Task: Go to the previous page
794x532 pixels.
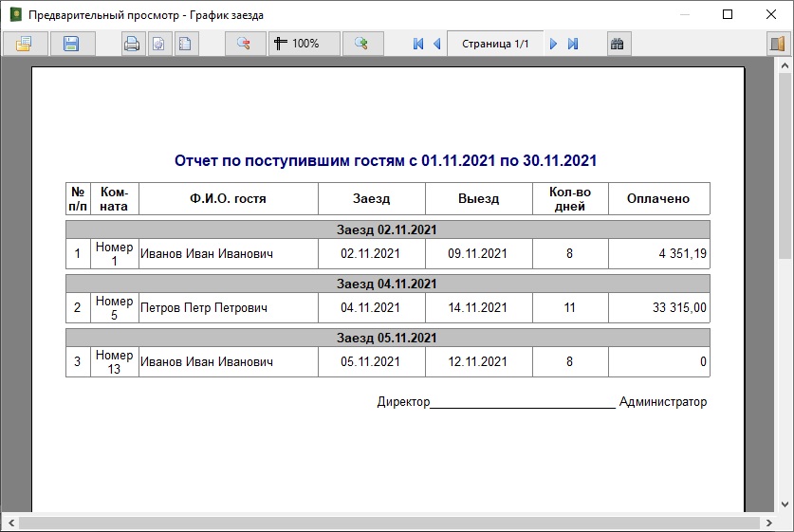Action: click(436, 44)
